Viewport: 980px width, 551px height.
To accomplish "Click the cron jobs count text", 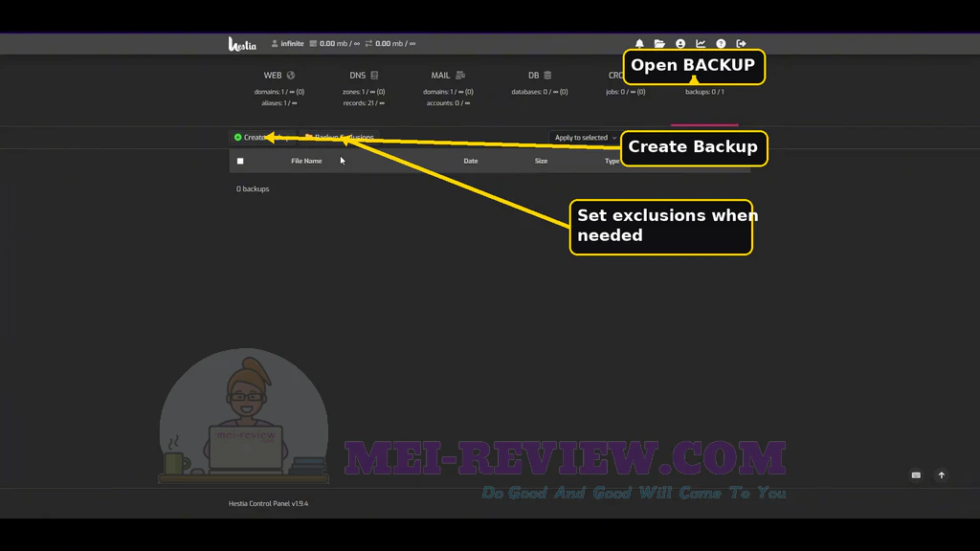I will [x=625, y=92].
